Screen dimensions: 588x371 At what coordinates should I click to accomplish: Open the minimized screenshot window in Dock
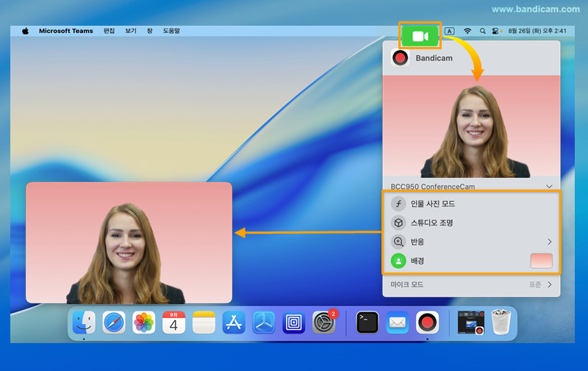click(x=471, y=323)
